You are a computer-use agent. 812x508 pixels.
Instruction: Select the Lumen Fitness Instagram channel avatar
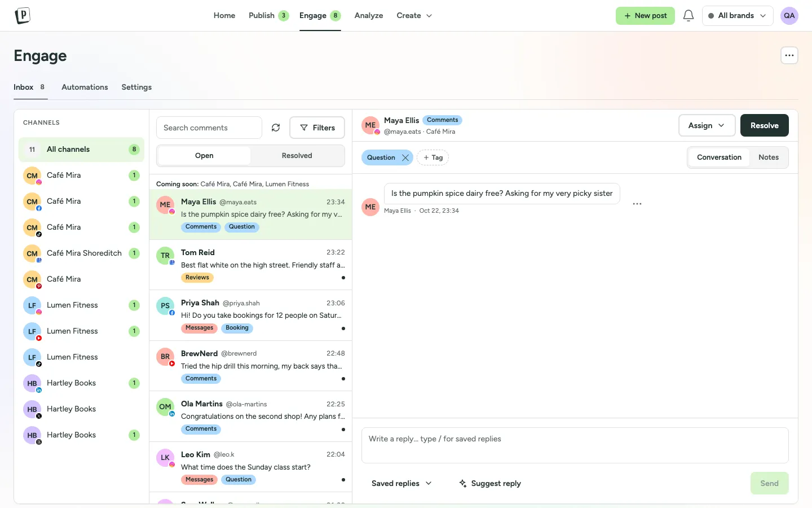[x=32, y=305]
